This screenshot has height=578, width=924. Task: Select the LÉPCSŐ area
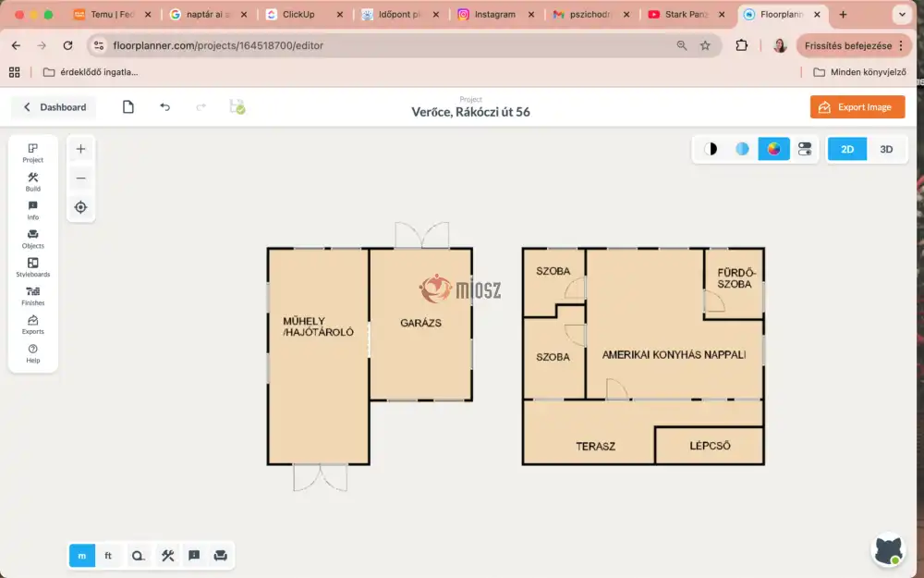click(710, 446)
